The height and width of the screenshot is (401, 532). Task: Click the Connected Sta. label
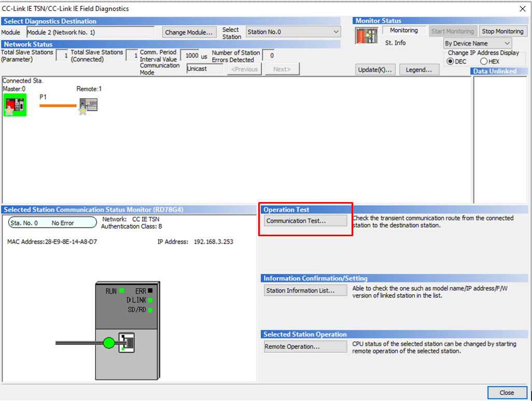[x=23, y=81]
